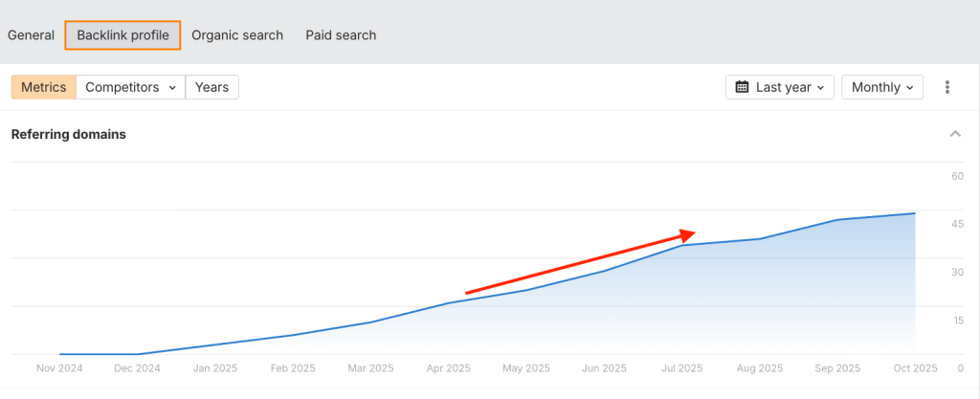Open the three-dot more options menu
Viewport: 980px width, 399px height.
[947, 87]
